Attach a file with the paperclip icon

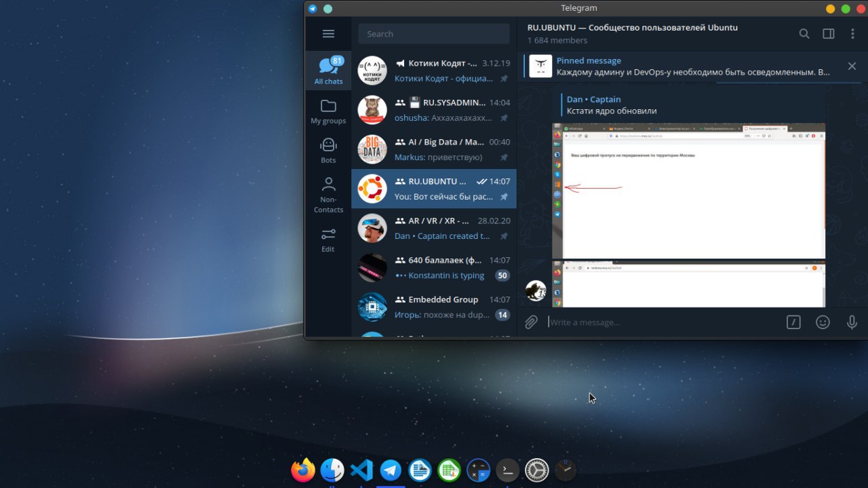[531, 322]
